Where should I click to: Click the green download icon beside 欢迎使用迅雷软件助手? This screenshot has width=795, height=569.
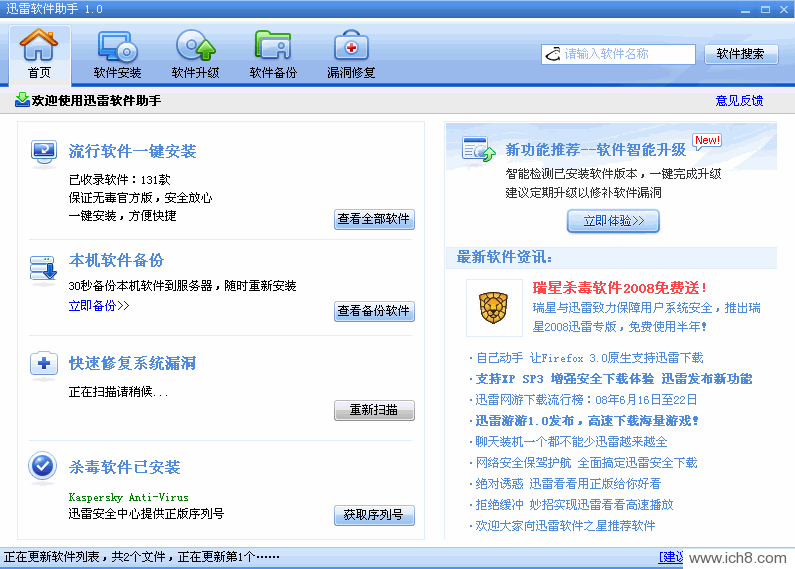click(22, 100)
